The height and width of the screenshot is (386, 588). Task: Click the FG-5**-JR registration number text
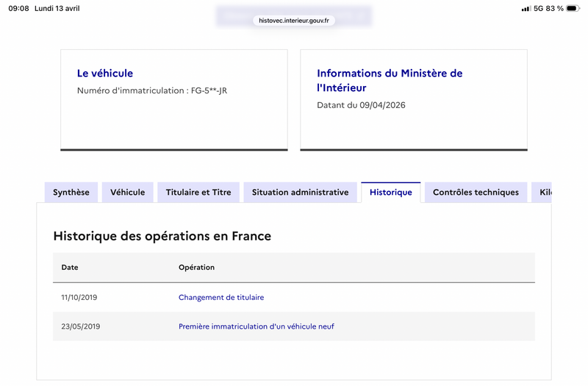coord(209,90)
